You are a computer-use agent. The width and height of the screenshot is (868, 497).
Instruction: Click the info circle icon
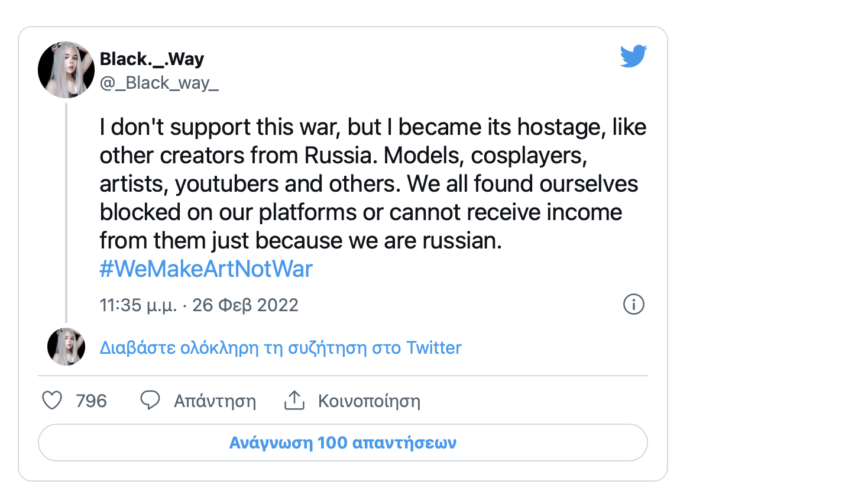pos(633,305)
